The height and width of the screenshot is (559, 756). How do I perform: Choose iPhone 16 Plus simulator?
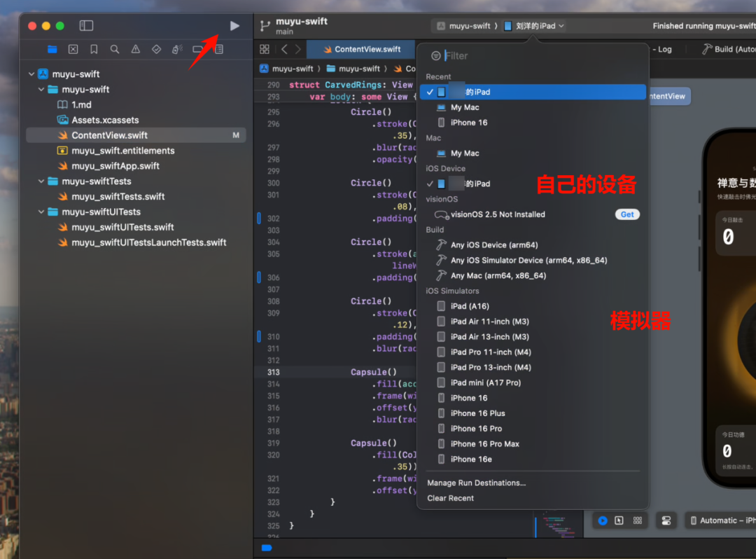[x=533, y=413]
